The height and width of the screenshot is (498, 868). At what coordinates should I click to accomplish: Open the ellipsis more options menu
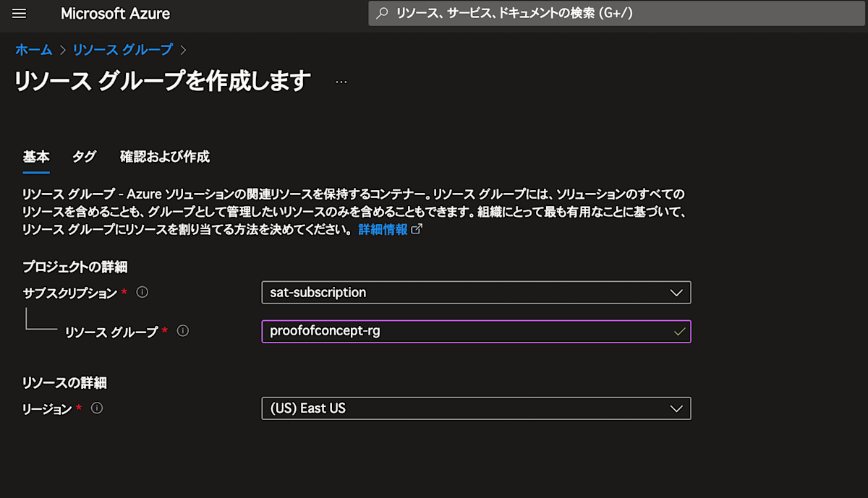341,82
